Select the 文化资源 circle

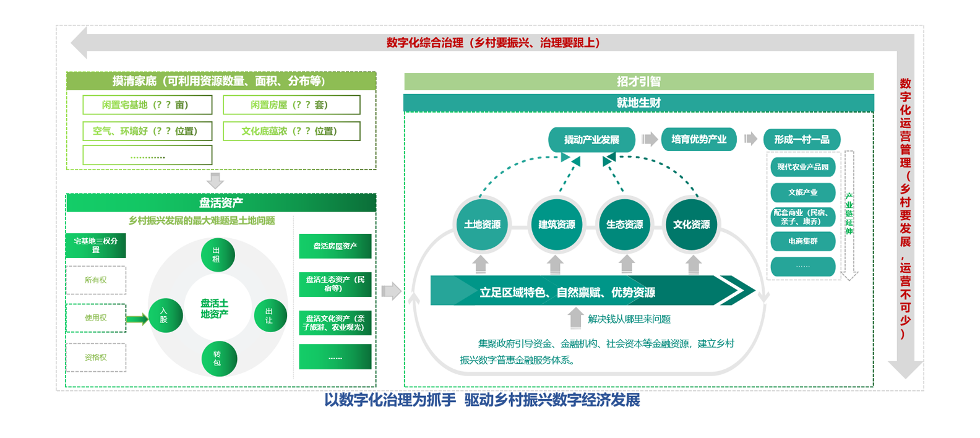691,225
